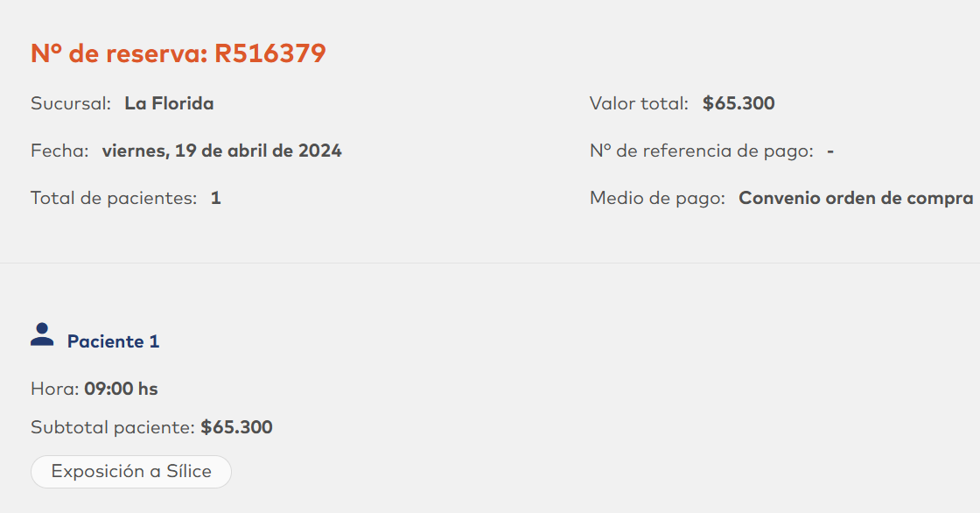Select the $65.300 amount beside Valor total
980x513 pixels.
(x=738, y=103)
